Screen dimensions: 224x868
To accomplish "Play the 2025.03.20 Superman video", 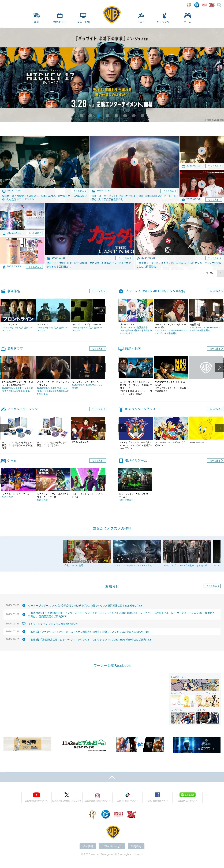I will (x=134, y=162).
